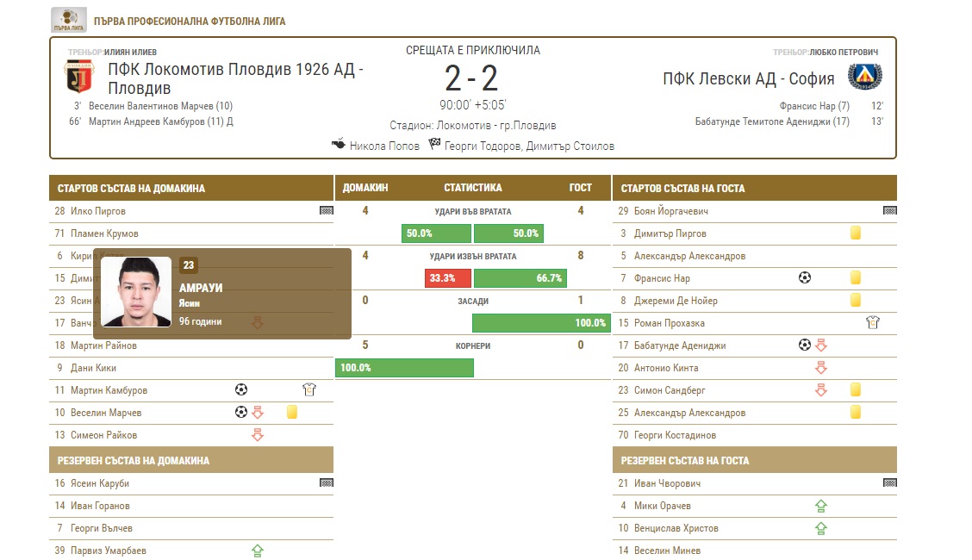Click substitution-in arrow beside Венцислав Христов

point(821,528)
